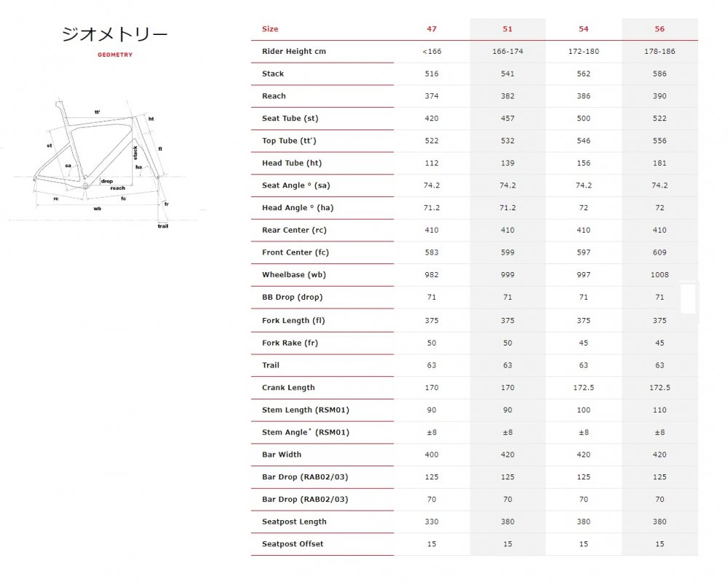Click the Seat Tube (st) row label
This screenshot has width=728, height=582.
coord(290,119)
